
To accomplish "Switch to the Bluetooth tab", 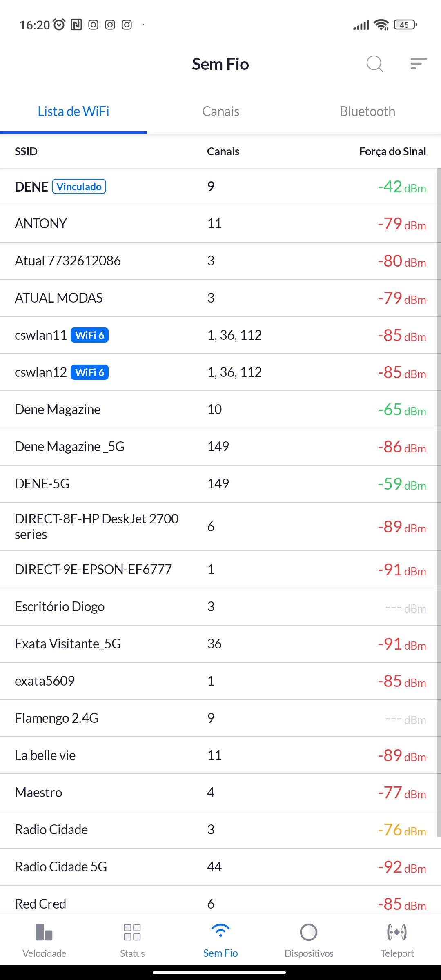I will coord(367,111).
